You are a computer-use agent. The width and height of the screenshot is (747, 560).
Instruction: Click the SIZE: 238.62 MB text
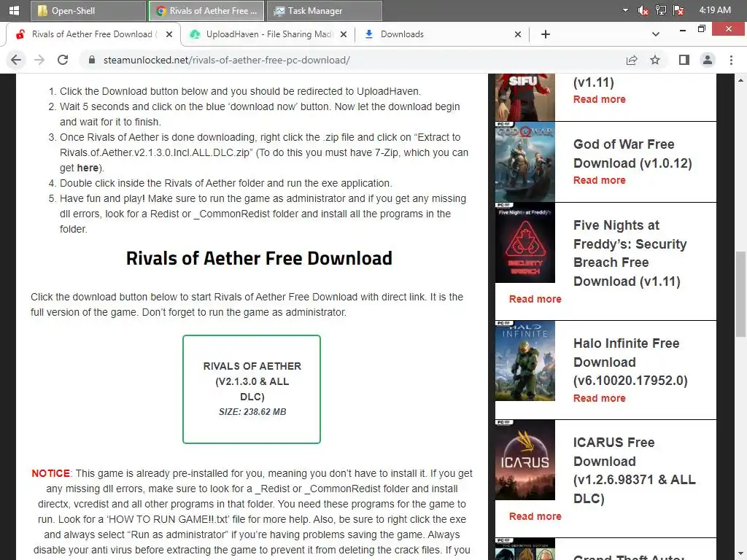[x=252, y=412]
